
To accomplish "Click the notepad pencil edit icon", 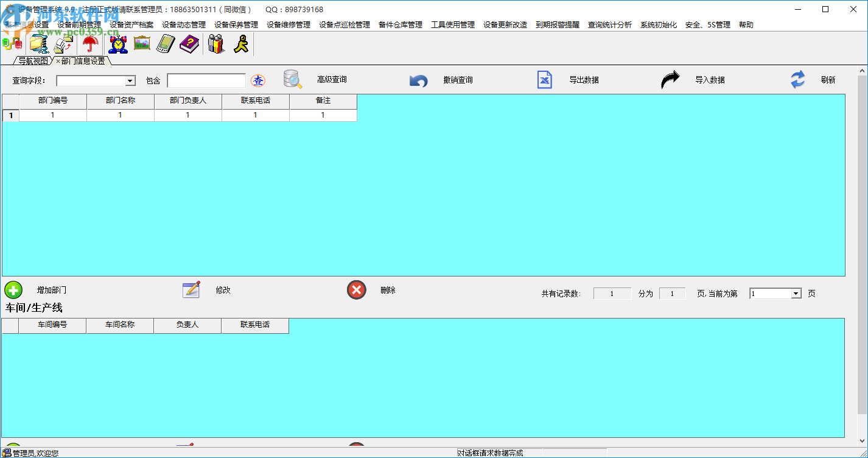I will pyautogui.click(x=191, y=290).
